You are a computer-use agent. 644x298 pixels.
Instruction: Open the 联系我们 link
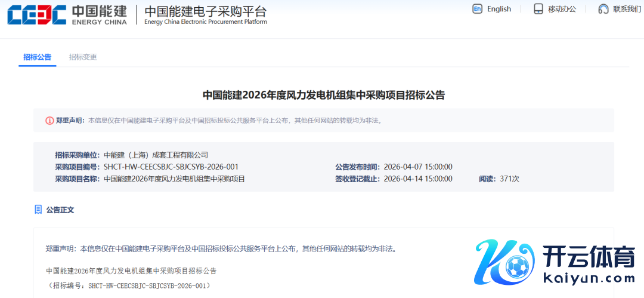point(627,9)
